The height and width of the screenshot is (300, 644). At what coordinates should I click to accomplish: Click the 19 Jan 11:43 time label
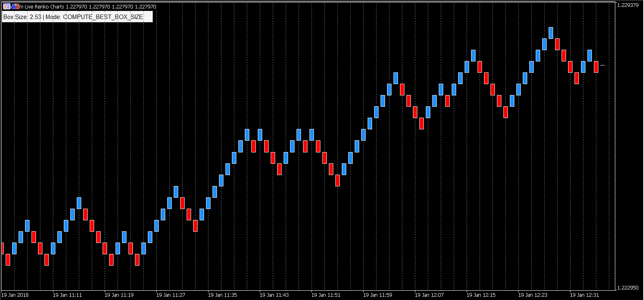pyautogui.click(x=274, y=295)
